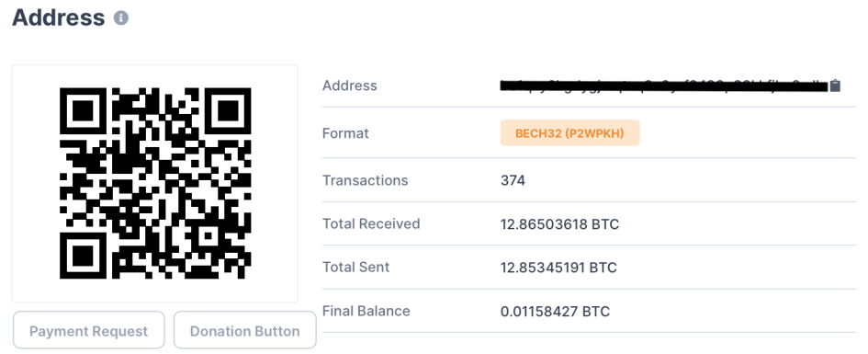Open the Payment Request button
Viewport: 868px width, 354px height.
point(88,331)
